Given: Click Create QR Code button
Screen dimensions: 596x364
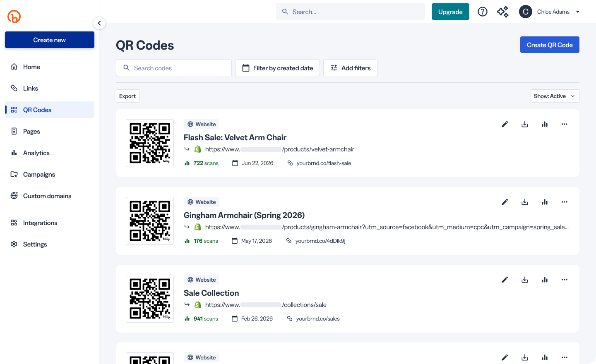Looking at the screenshot, I should pos(550,45).
